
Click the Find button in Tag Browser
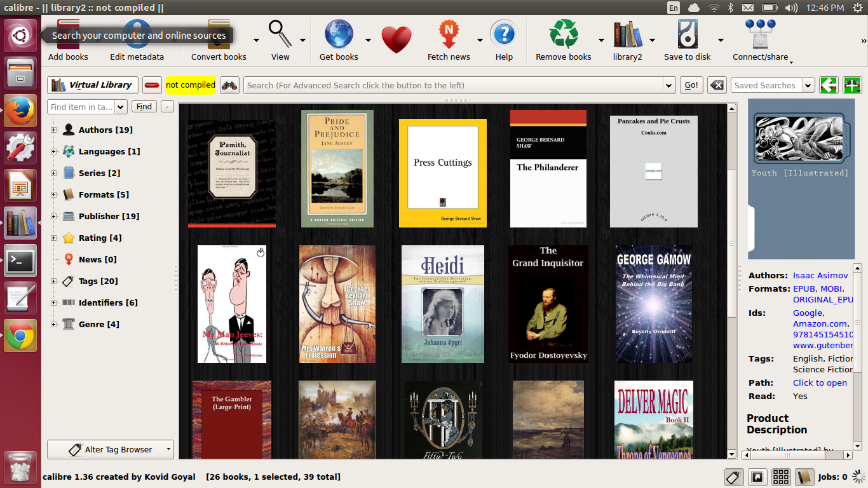(x=144, y=107)
